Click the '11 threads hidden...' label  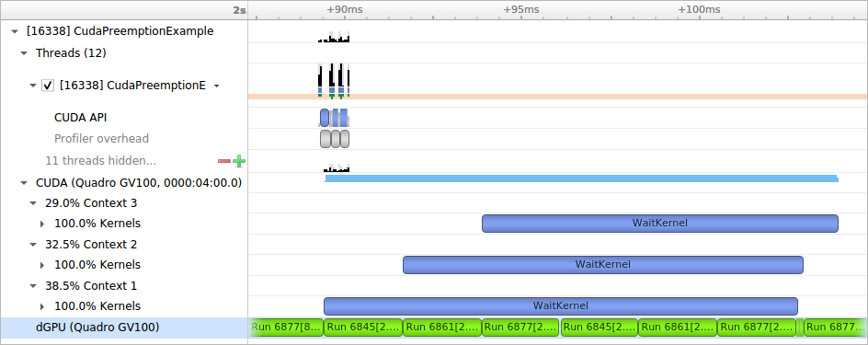point(100,161)
